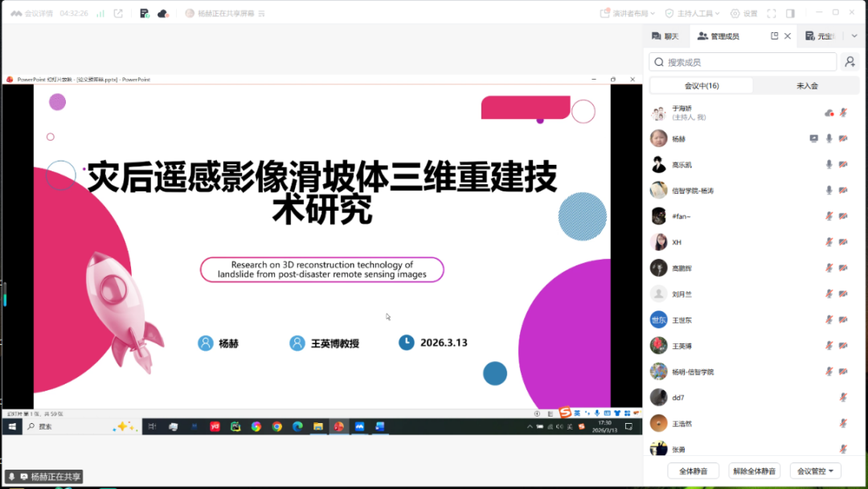
Task: Toggle camera for 杨赫
Action: coord(843,139)
